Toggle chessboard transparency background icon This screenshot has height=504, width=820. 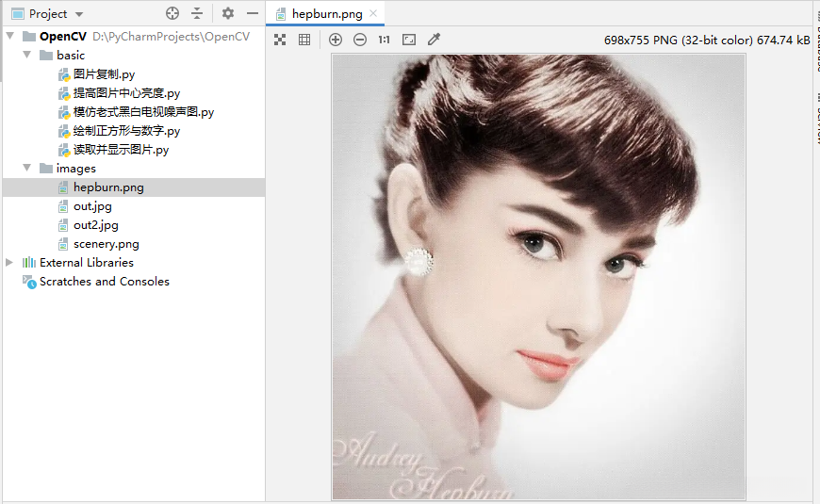pyautogui.click(x=280, y=40)
